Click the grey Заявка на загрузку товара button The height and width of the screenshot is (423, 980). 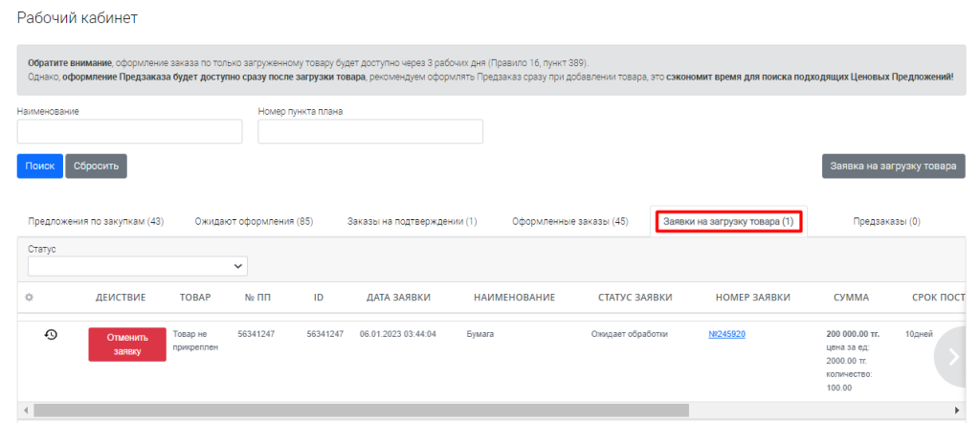tap(893, 166)
